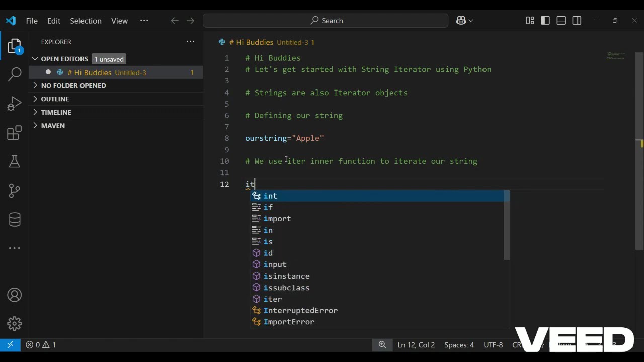Open the Copilot chat icon
Screen dimensions: 644x362
click(461, 21)
